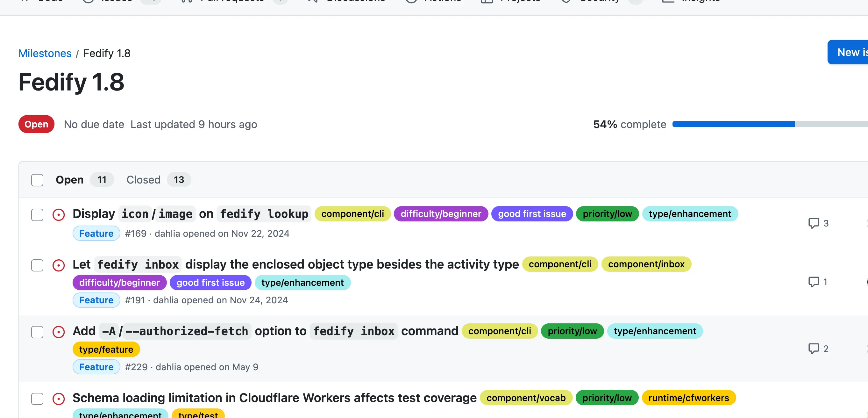Check the checkbox for issue #169

point(37,215)
